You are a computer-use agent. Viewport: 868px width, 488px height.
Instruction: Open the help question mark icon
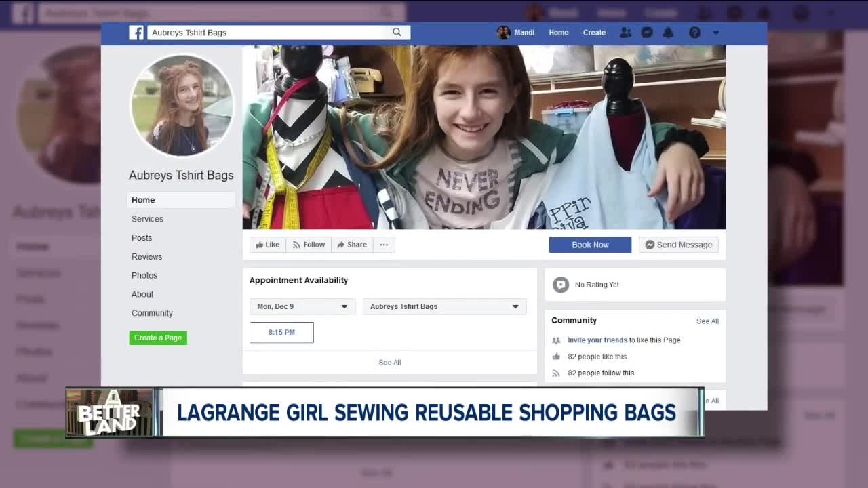[x=694, y=33]
